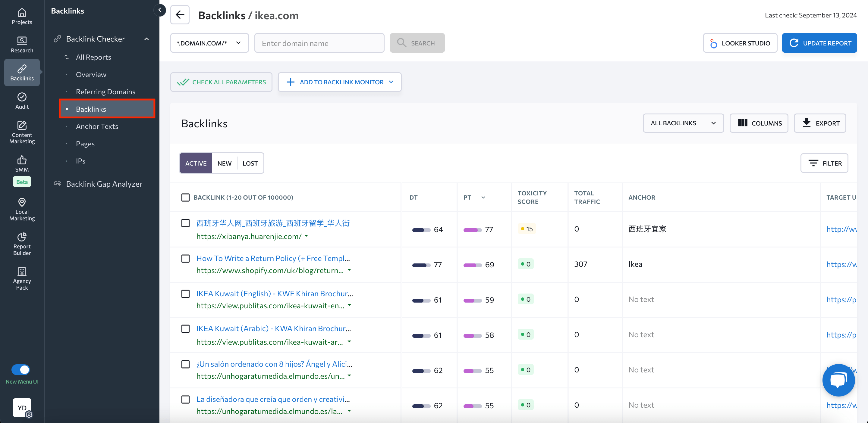This screenshot has width=868, height=423.
Task: Open the *.DOMAIN.COM/* scope dropdown
Action: pyautogui.click(x=209, y=43)
